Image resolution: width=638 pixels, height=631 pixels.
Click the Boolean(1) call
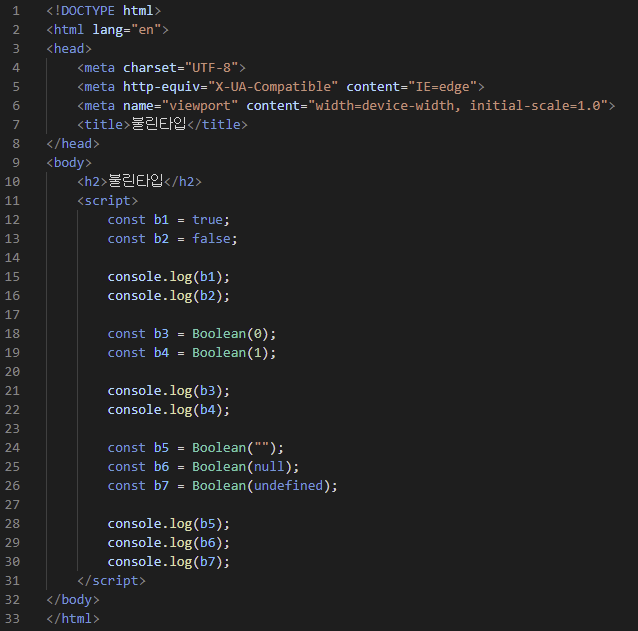coord(230,353)
